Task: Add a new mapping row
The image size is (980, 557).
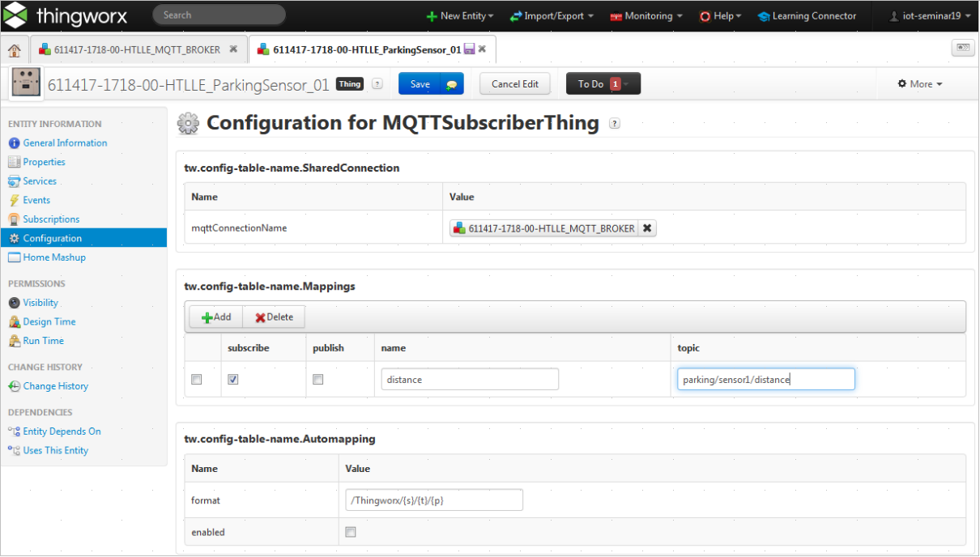Action: click(216, 317)
